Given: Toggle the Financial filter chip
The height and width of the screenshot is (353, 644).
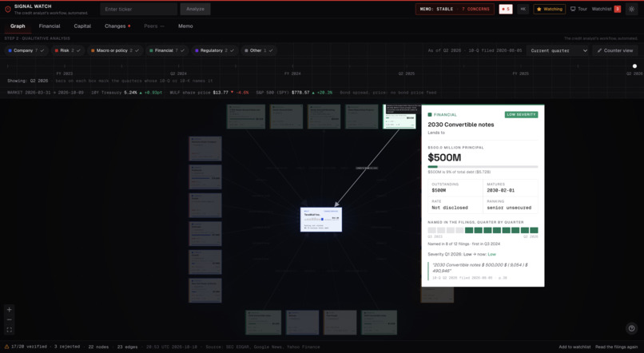Looking at the screenshot, I should click(x=167, y=50).
